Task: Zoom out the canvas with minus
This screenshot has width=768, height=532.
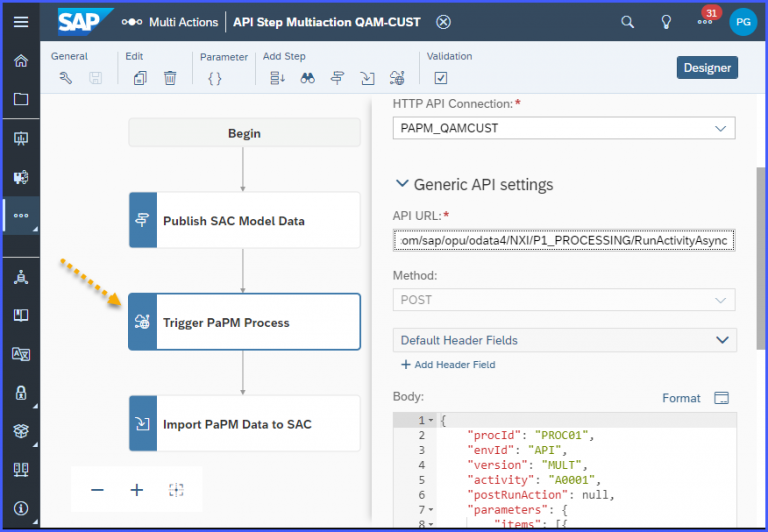Action: [x=97, y=490]
